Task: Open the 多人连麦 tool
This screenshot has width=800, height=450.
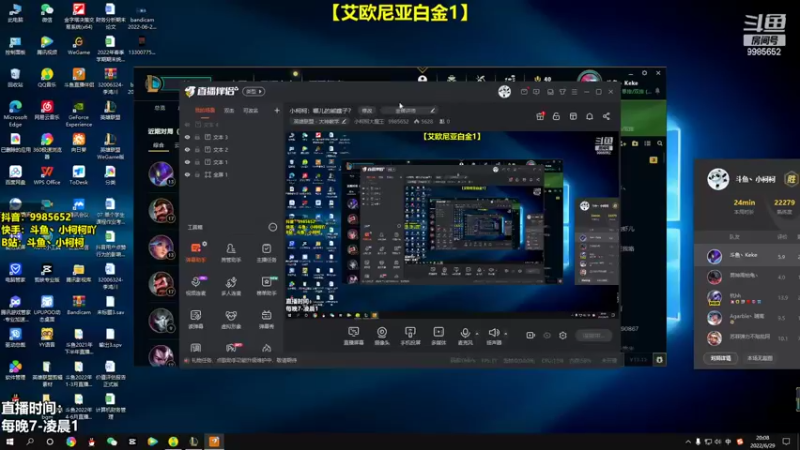Action: click(x=231, y=286)
